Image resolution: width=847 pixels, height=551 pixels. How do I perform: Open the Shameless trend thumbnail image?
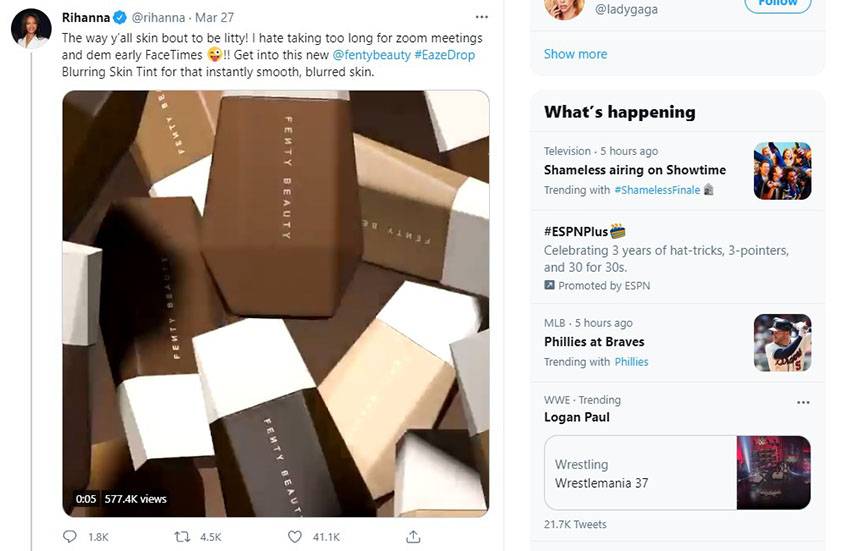point(782,171)
